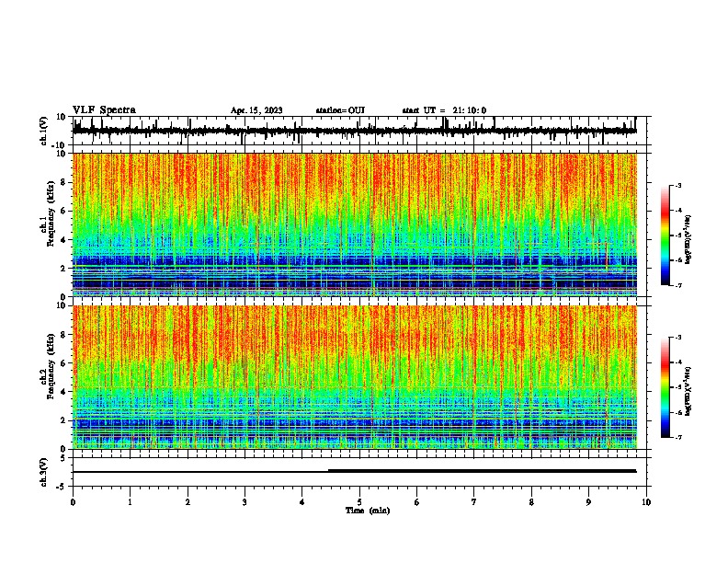Click the time axis tick label "8"
Viewport: 728px width, 563px height.
(x=531, y=502)
